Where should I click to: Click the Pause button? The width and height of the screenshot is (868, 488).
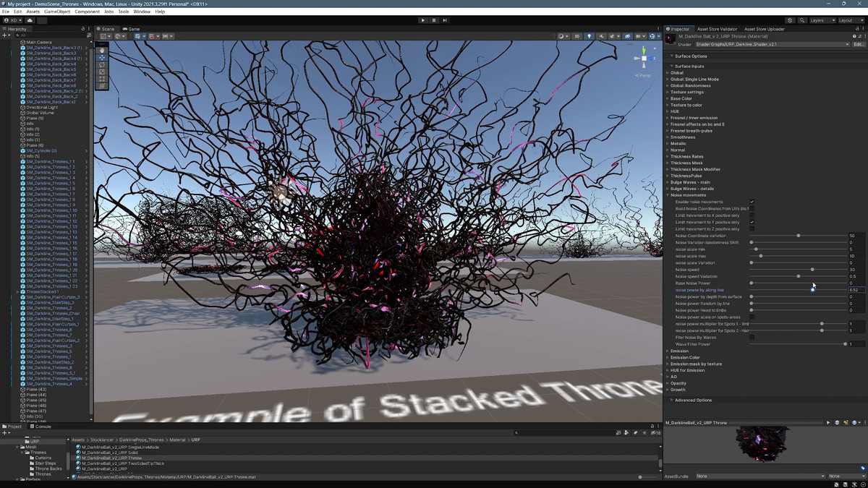[434, 20]
